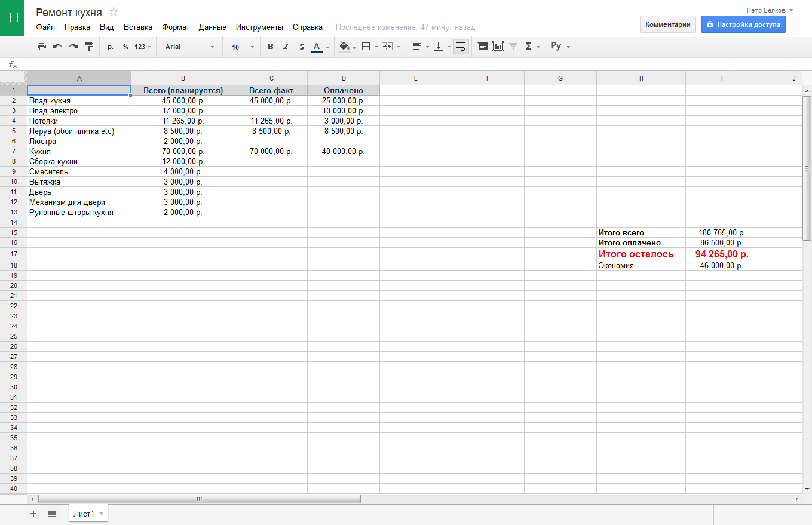Open the Формат menu
Viewport: 812px width, 525px height.
click(x=176, y=27)
